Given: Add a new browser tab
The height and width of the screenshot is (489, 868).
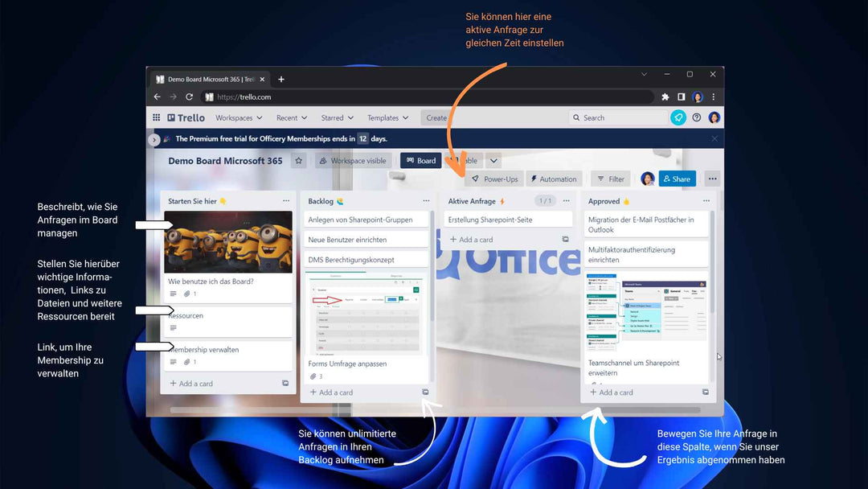Looking at the screenshot, I should [281, 79].
